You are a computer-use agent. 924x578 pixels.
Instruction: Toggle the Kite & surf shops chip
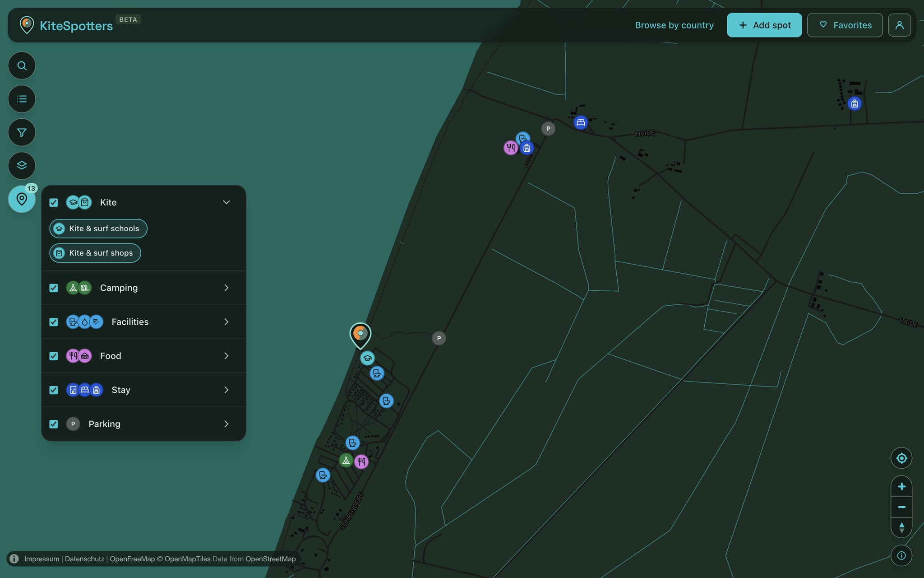[95, 253]
